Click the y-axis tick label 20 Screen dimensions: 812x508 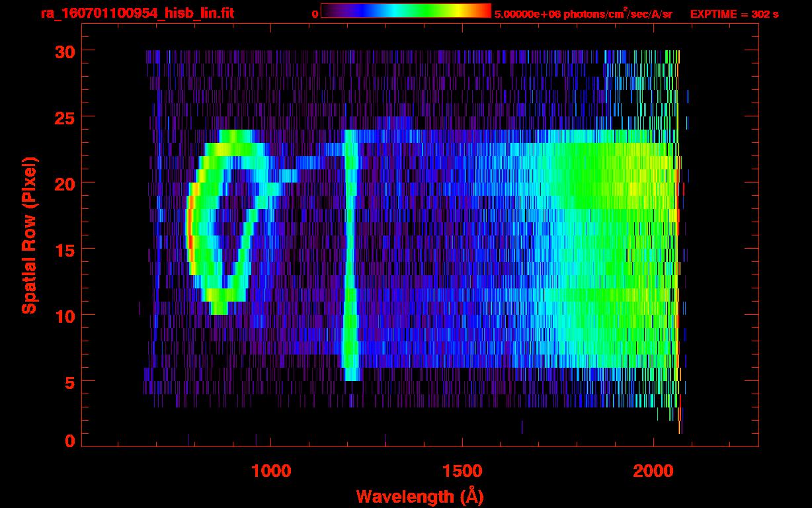(x=65, y=183)
